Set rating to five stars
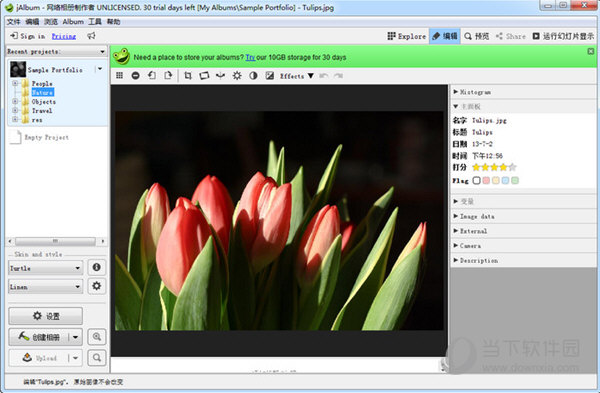 tap(512, 167)
